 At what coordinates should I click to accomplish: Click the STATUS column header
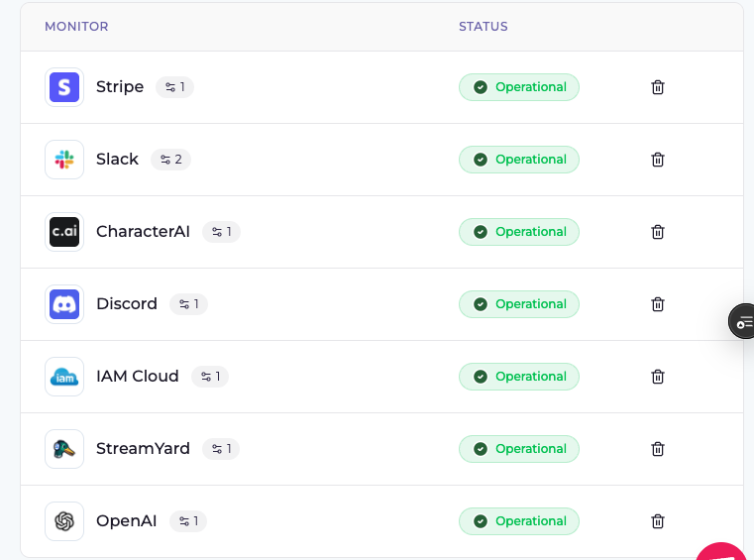[484, 27]
